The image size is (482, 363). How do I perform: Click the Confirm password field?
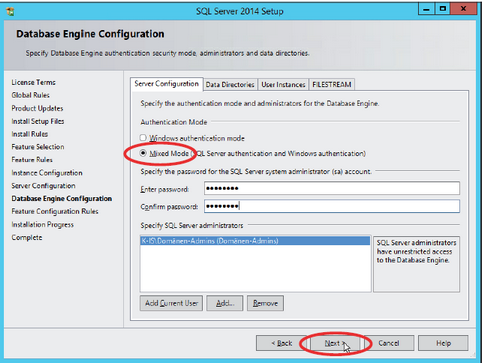coord(332,206)
